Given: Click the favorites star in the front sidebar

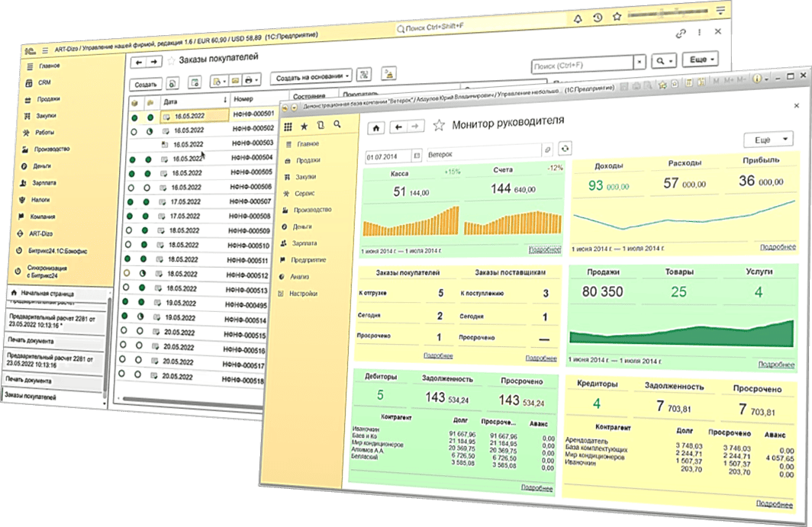Looking at the screenshot, I should pyautogui.click(x=304, y=125).
